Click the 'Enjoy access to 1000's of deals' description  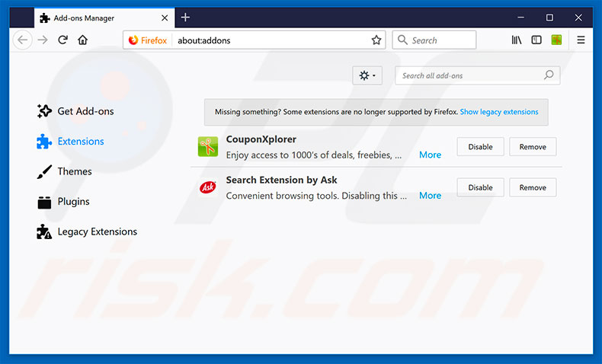[x=314, y=155]
